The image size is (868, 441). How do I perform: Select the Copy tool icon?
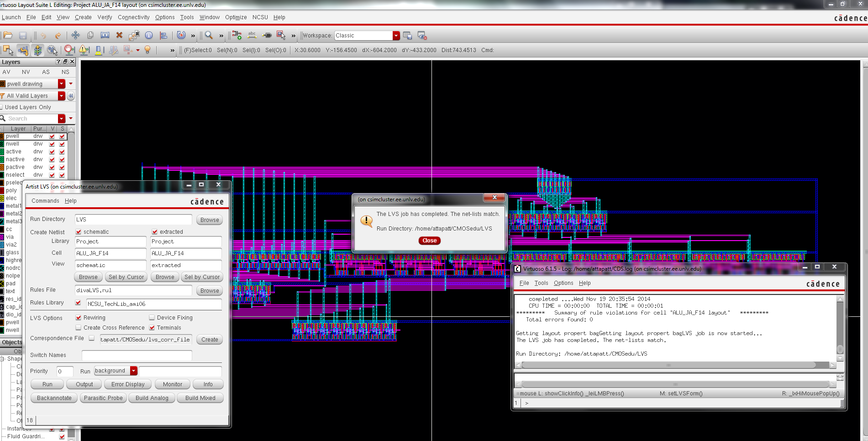coord(90,35)
